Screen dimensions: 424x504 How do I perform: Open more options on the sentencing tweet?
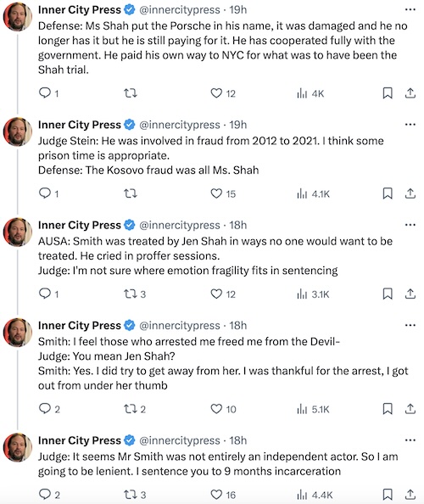click(410, 440)
